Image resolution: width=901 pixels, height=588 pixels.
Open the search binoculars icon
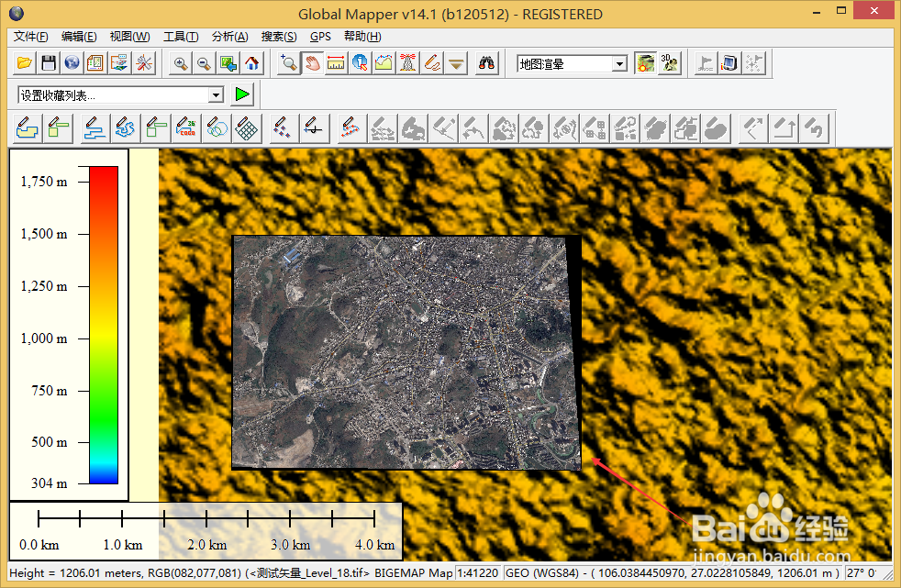(x=486, y=63)
